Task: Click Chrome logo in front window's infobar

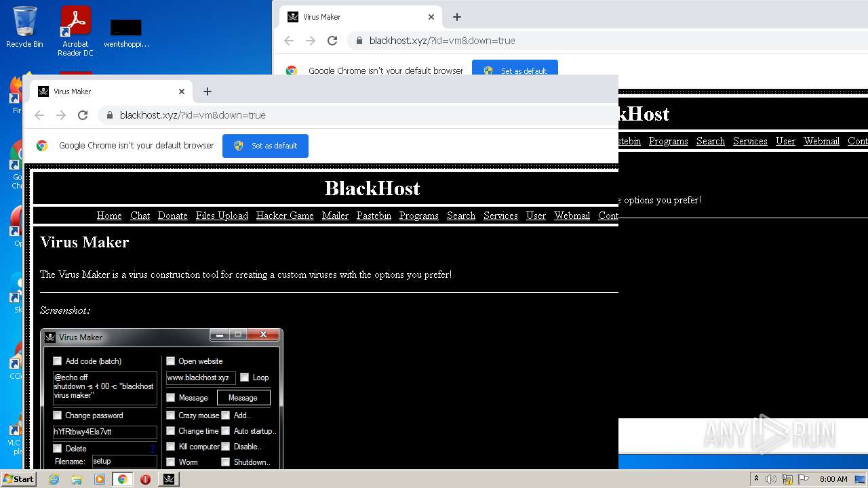Action: [x=42, y=146]
